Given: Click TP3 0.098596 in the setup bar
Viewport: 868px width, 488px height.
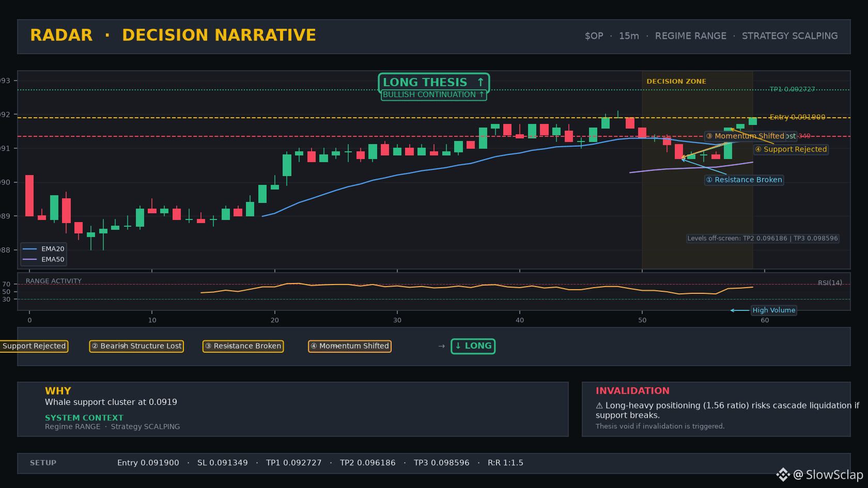Looking at the screenshot, I should point(442,463).
